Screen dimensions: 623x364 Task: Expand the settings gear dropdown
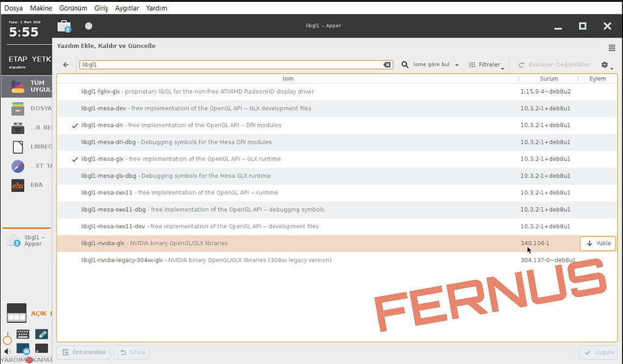click(x=607, y=65)
